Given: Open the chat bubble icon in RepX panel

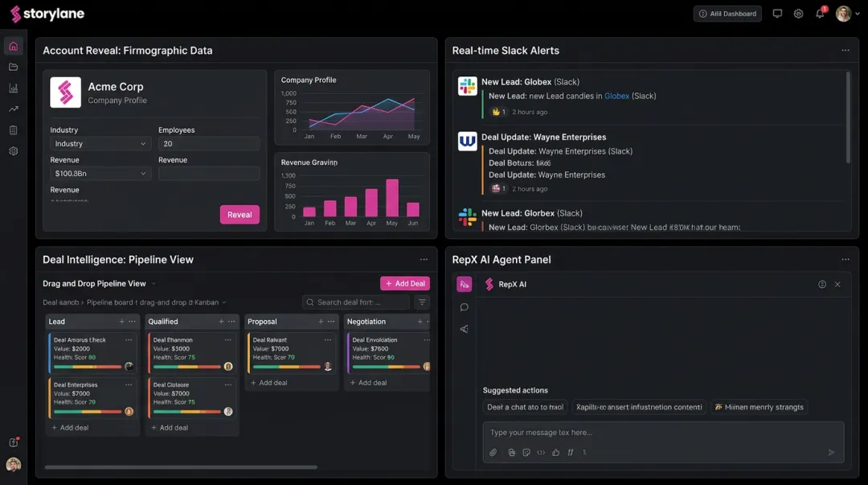Looking at the screenshot, I should pos(464,307).
